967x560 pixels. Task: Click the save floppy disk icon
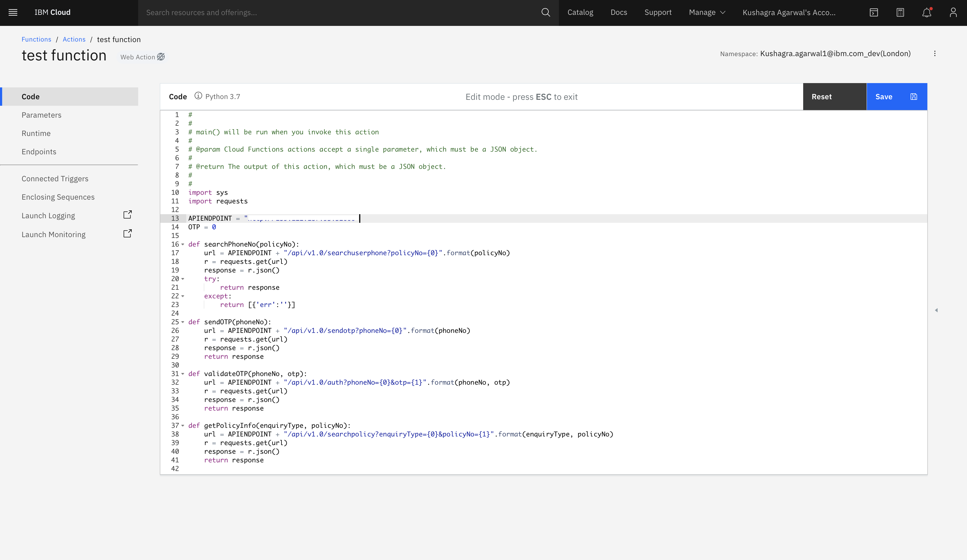pyautogui.click(x=914, y=96)
